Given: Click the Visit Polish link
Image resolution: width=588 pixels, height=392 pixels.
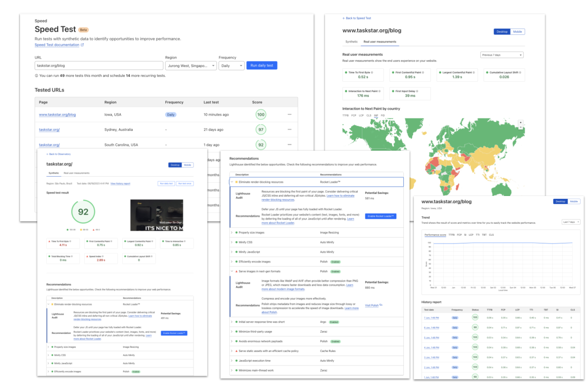Looking at the screenshot, I should 372,305.
